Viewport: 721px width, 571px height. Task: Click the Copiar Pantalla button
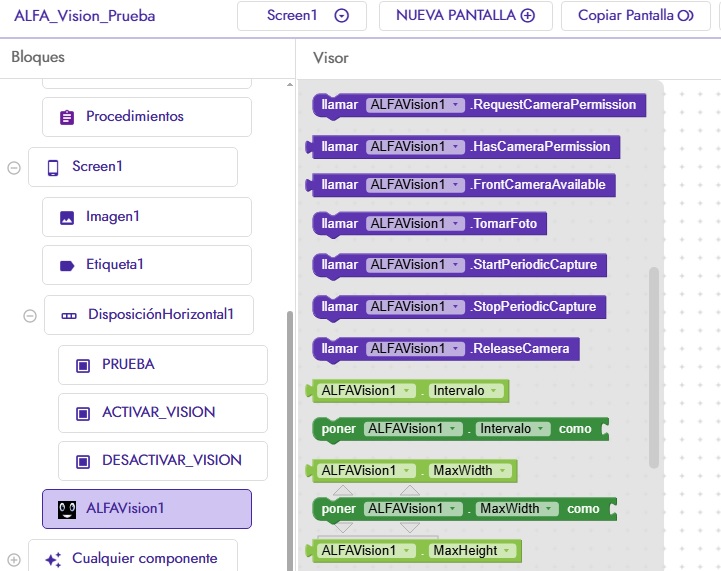coord(635,16)
